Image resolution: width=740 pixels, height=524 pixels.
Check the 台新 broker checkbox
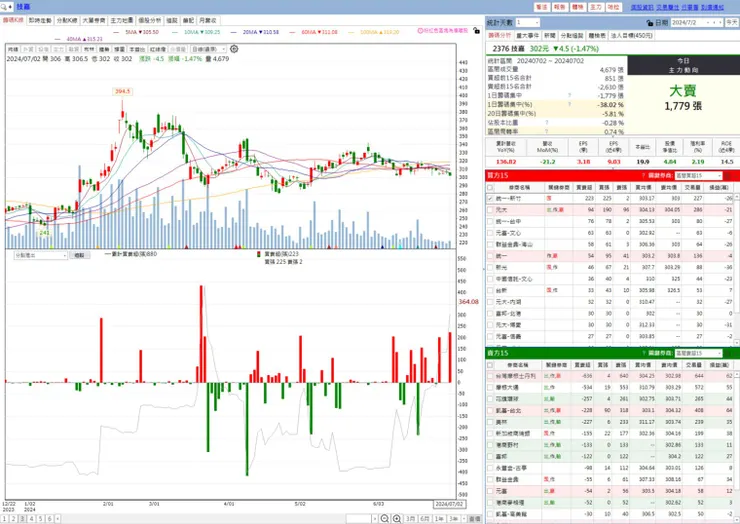coord(490,290)
